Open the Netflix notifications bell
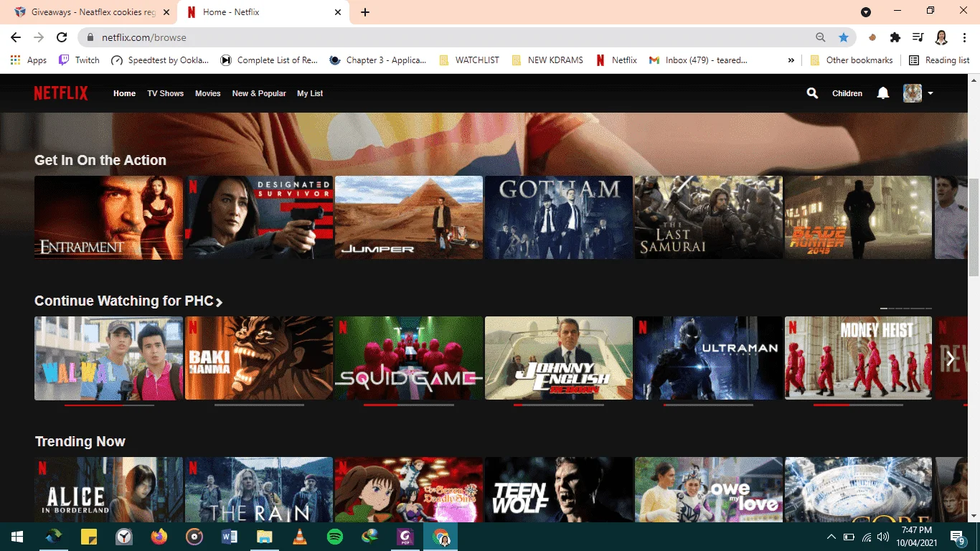 pos(883,93)
